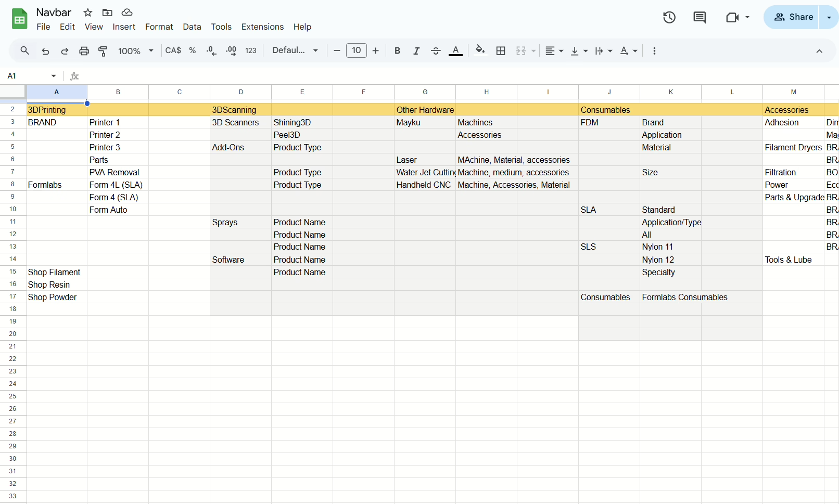This screenshot has height=504, width=839.
Task: Decrease decimal places
Action: coord(211,50)
